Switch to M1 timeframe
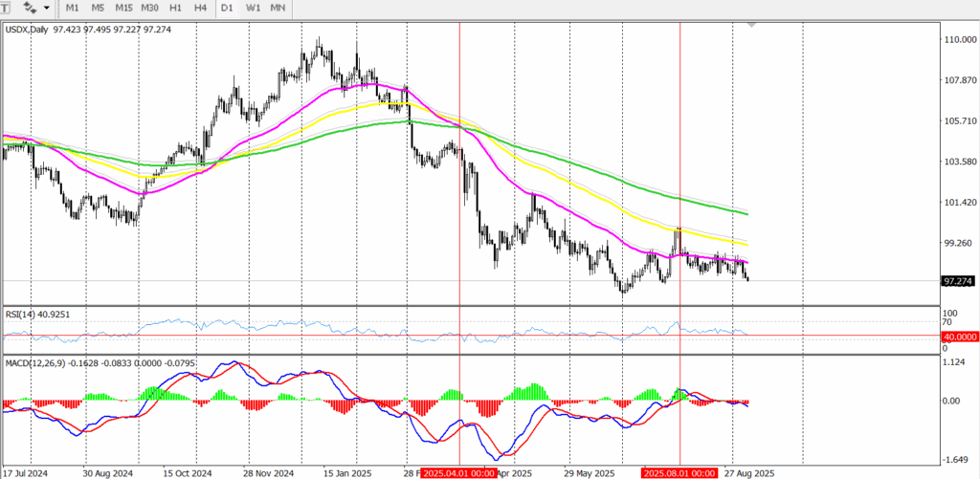Viewport: 980px width, 479px height. (73, 8)
